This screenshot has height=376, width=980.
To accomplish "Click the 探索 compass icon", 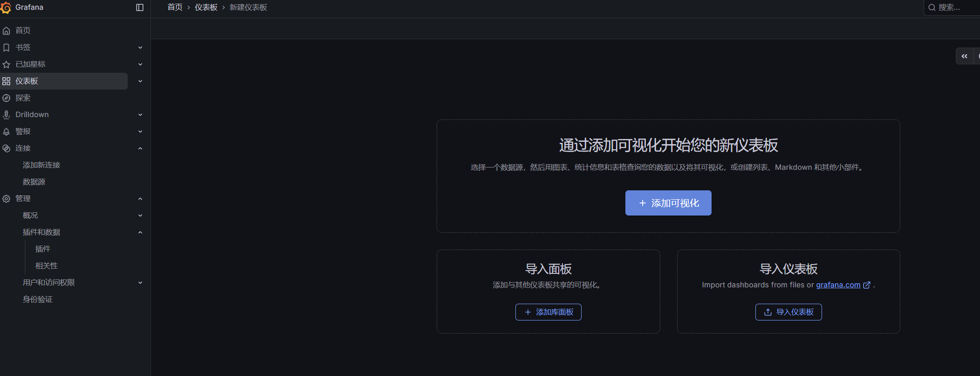I will (x=7, y=98).
